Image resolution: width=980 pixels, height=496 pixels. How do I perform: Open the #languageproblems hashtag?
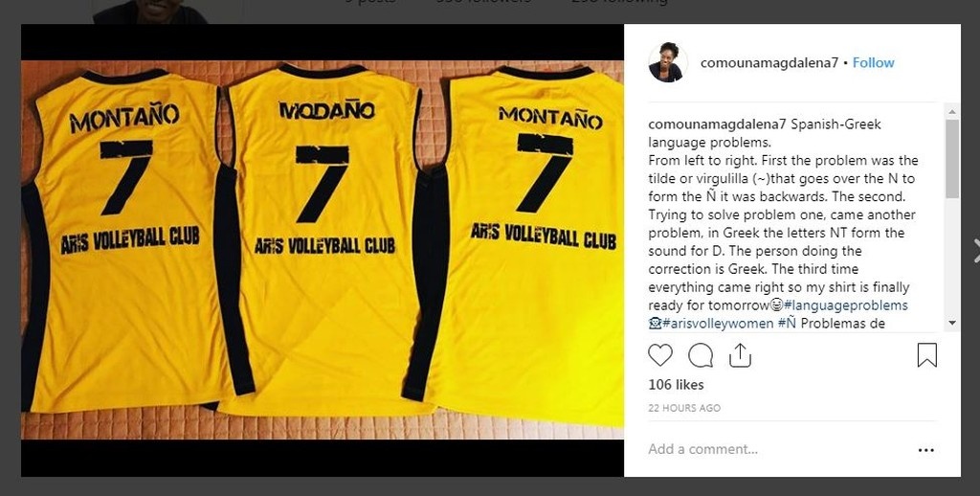[x=846, y=305]
